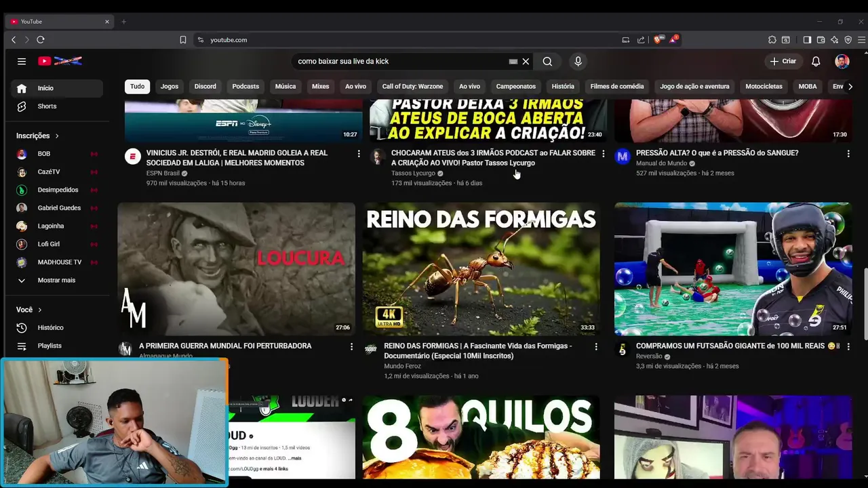Open options menu for Pressão Alta video
Viewport: 868px width, 488px height.
[x=848, y=154]
